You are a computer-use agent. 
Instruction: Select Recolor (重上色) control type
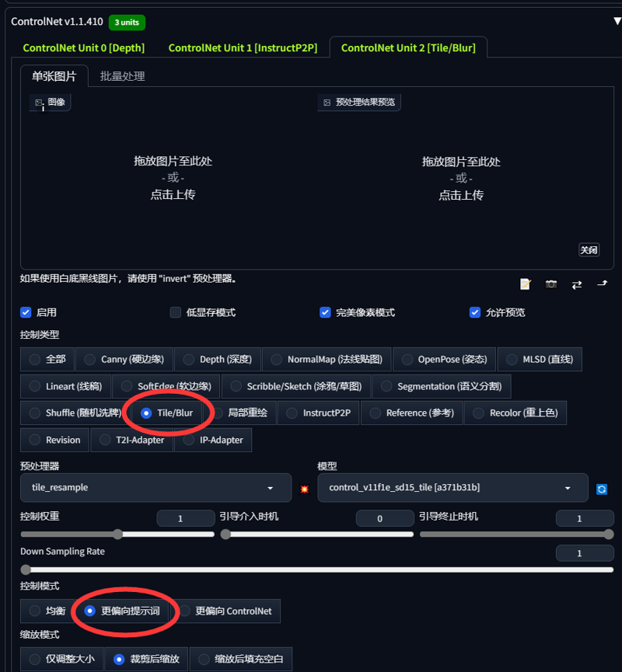click(x=515, y=413)
